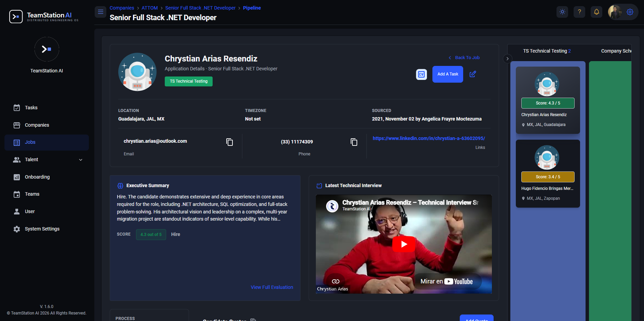Click the candidate email text

(155, 141)
